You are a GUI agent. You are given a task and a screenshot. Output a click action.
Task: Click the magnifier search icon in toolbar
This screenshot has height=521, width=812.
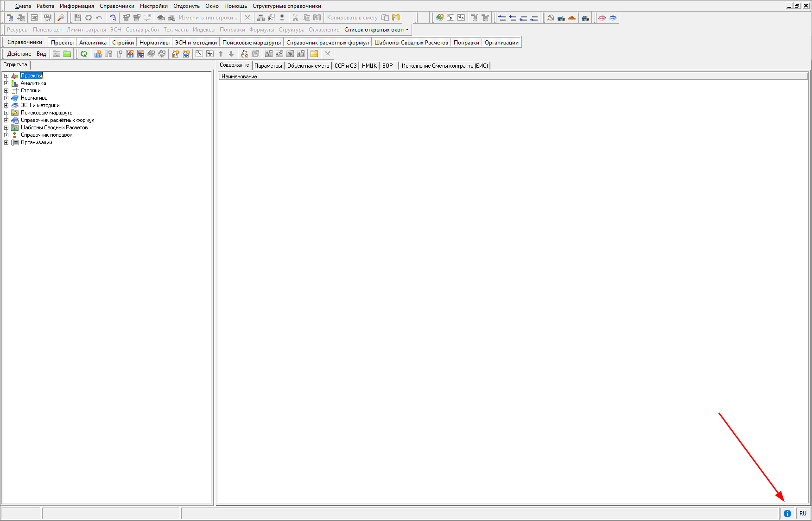pyautogui.click(x=61, y=18)
